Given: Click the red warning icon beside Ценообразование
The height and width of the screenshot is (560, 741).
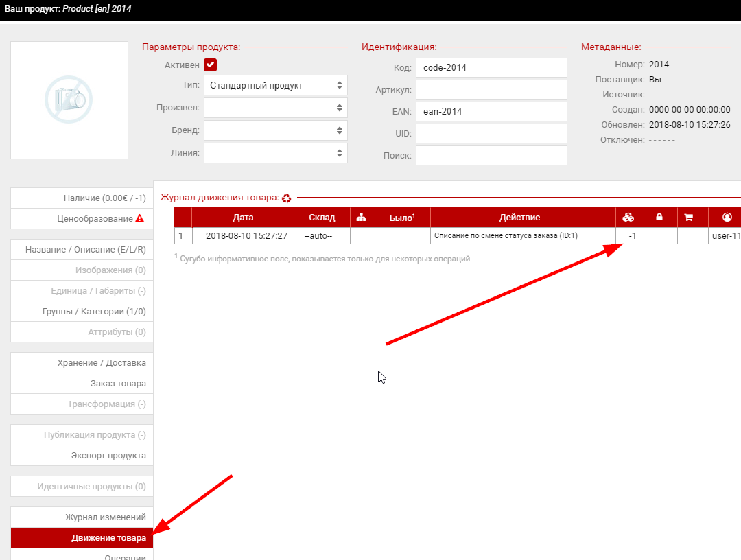Looking at the screenshot, I should 140,219.
